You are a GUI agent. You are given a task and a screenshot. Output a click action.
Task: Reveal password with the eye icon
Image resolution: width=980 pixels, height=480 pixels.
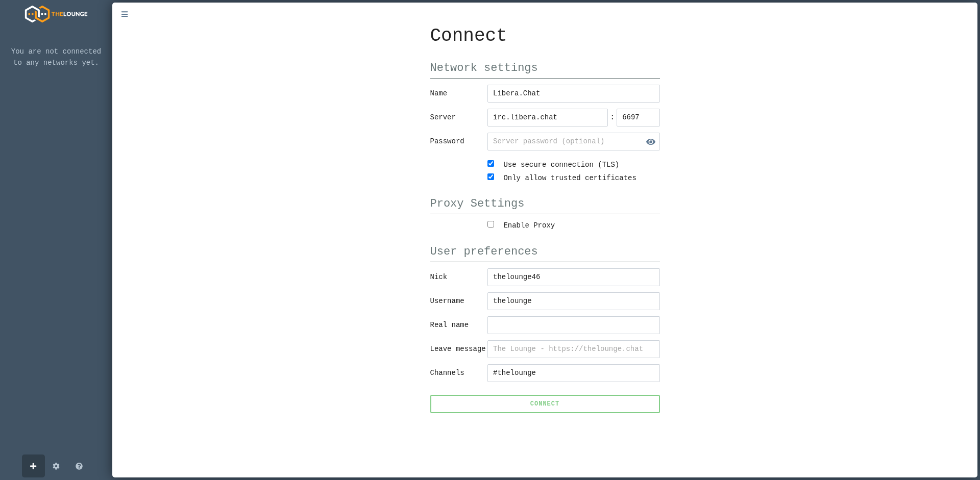coord(650,142)
